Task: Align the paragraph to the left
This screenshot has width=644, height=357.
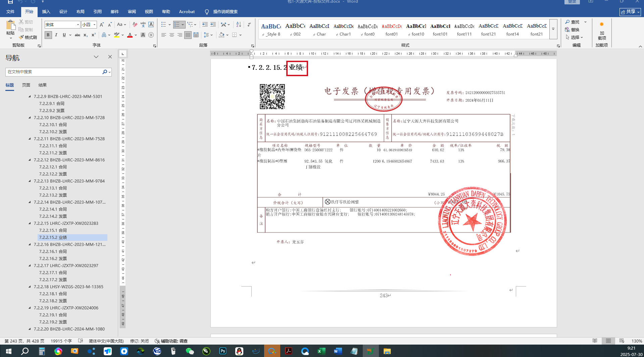Action: (164, 35)
